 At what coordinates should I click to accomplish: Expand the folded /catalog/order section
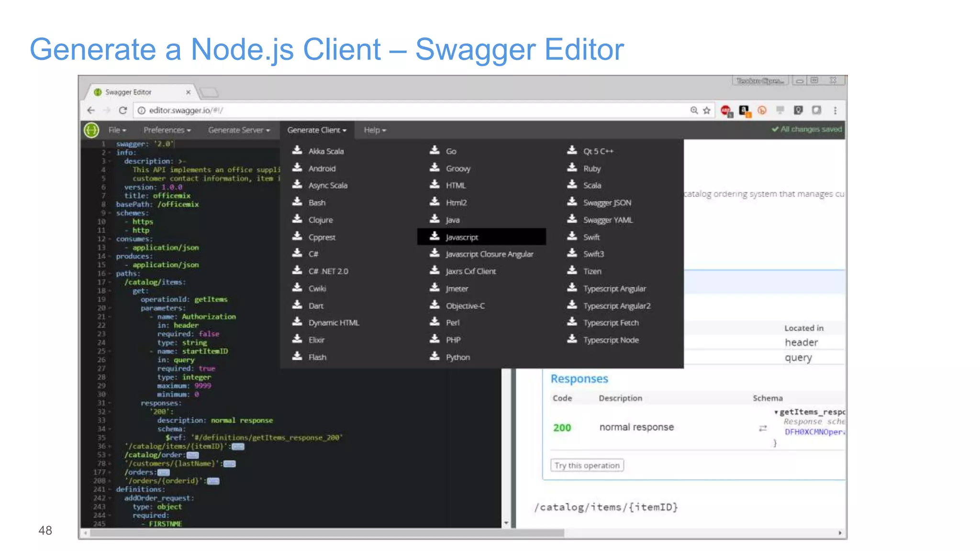(x=193, y=455)
